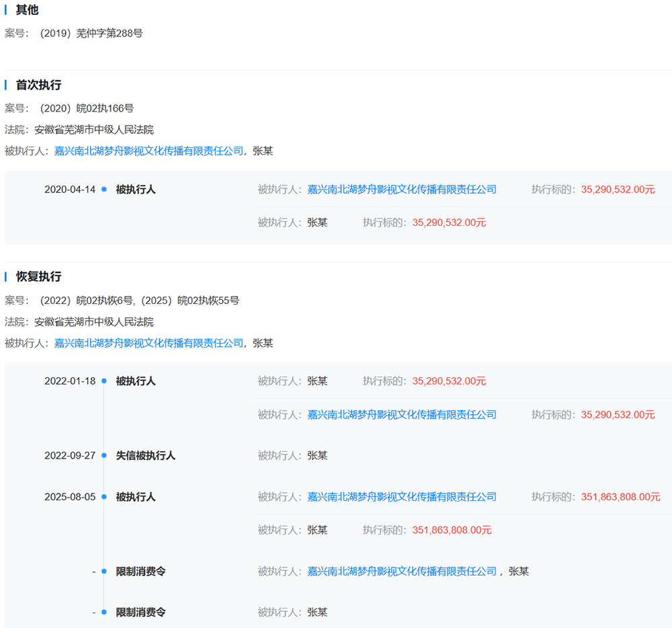Select the 2022-09-27 timeline dot
The height and width of the screenshot is (628, 672).
104,456
